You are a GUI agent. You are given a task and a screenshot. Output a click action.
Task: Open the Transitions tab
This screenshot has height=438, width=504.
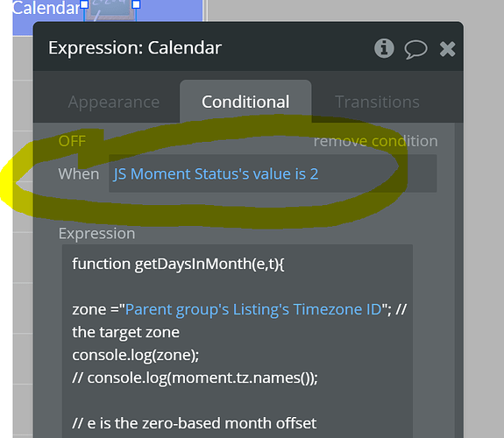point(377,102)
